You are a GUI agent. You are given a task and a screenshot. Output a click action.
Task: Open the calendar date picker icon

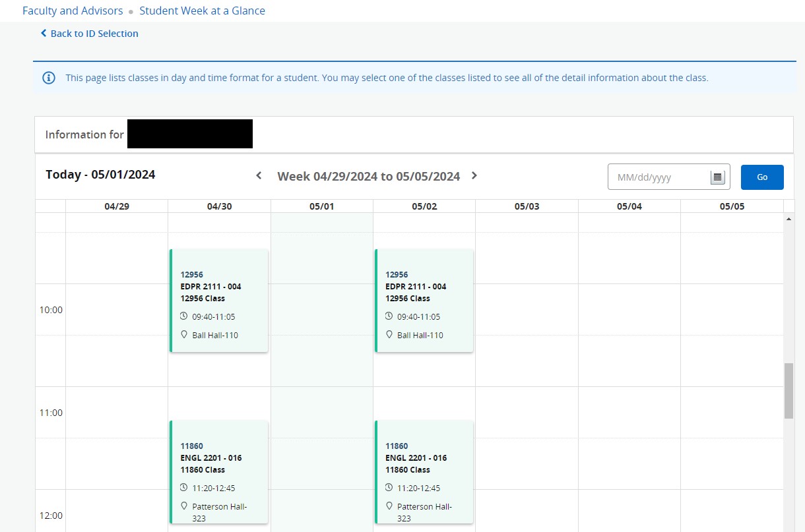click(x=717, y=177)
